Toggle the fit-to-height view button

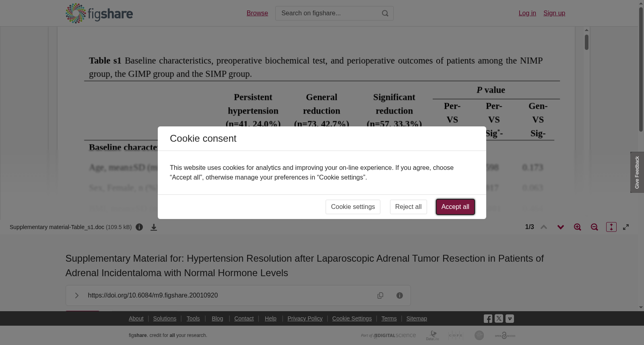point(611,227)
